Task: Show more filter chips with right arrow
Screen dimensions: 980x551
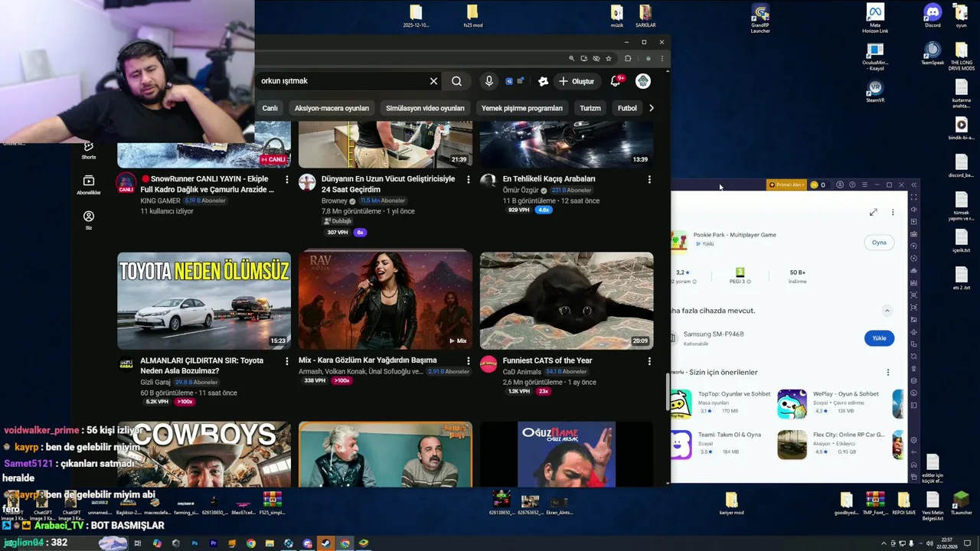Action: pos(652,108)
